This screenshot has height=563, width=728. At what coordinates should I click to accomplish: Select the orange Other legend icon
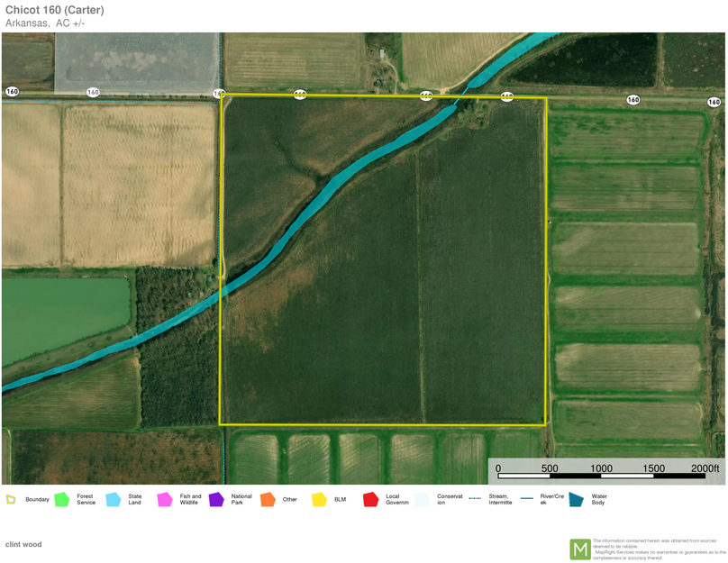(268, 499)
